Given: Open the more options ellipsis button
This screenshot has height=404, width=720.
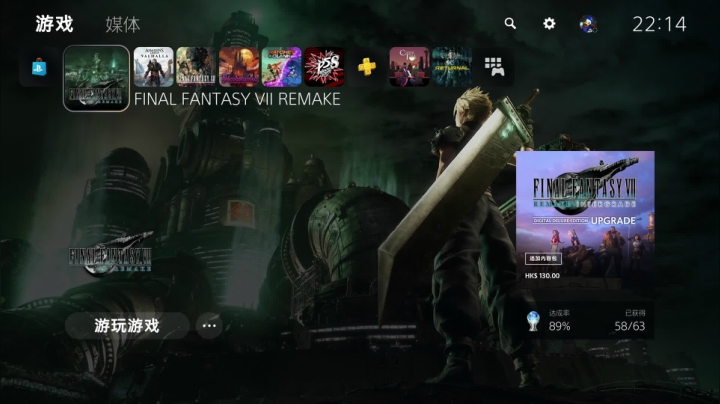Looking at the screenshot, I should 209,326.
